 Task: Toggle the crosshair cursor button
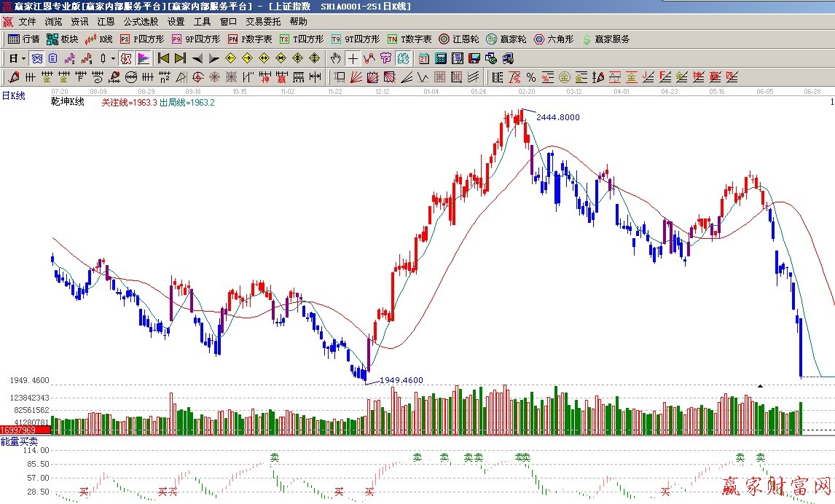[x=353, y=58]
